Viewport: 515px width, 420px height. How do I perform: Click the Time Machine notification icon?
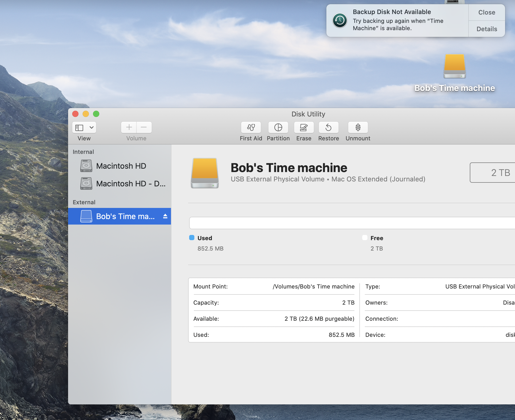(340, 21)
